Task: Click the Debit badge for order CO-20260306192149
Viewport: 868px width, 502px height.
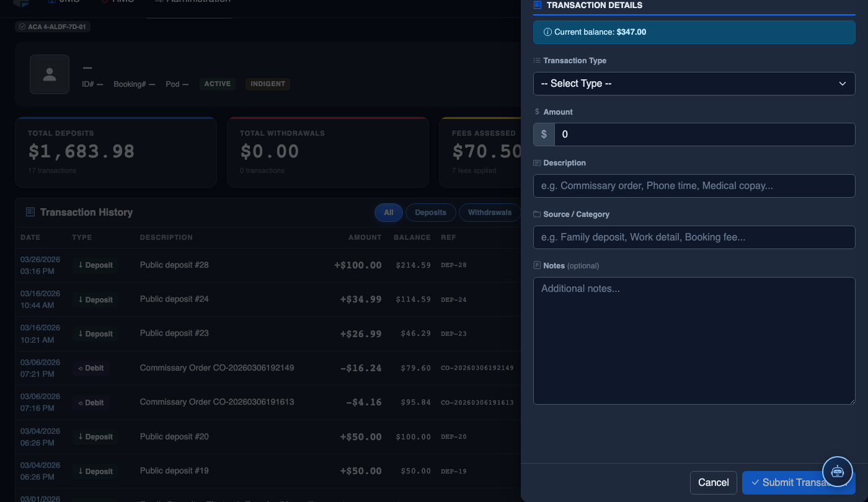Action: 91,368
